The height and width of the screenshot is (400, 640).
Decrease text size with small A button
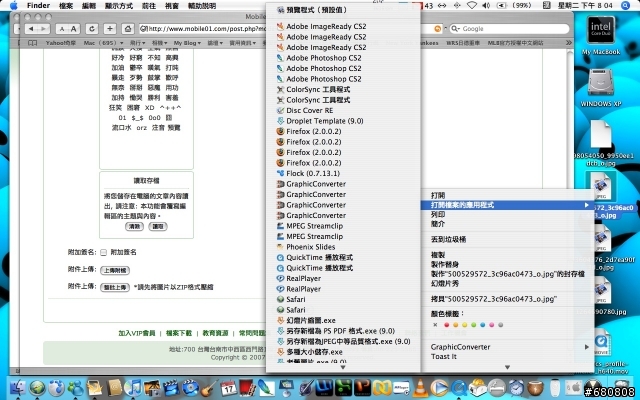pos(62,29)
